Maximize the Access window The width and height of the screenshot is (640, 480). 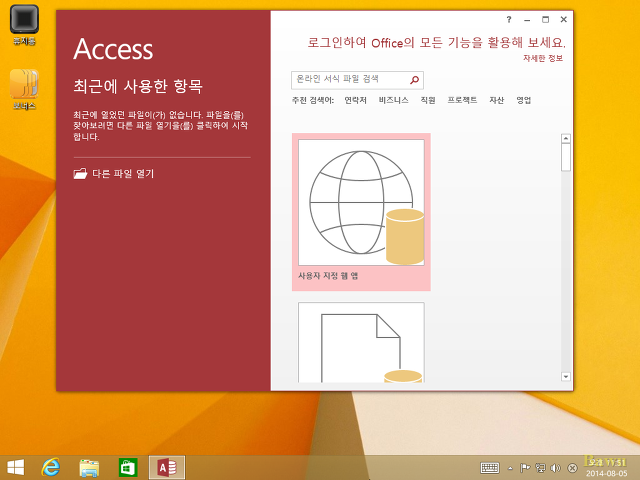tap(545, 20)
